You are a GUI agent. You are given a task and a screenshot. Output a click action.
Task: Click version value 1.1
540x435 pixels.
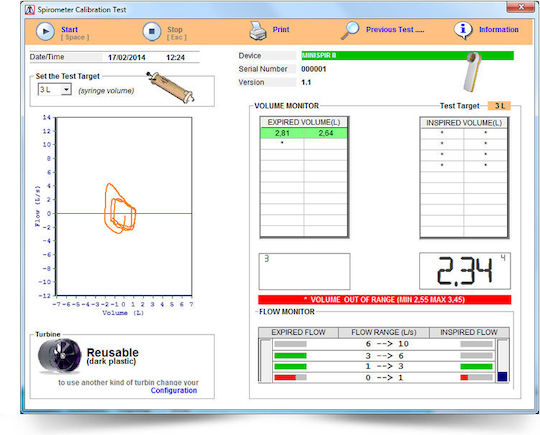(x=306, y=83)
